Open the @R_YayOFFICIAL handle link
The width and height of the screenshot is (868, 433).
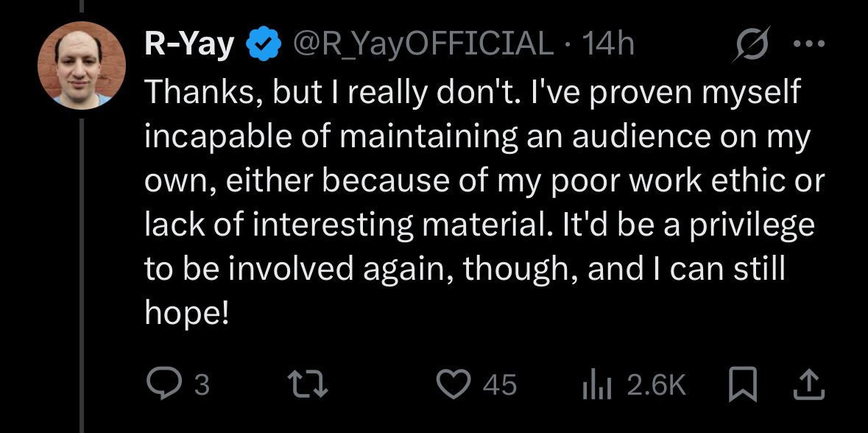[x=422, y=45]
